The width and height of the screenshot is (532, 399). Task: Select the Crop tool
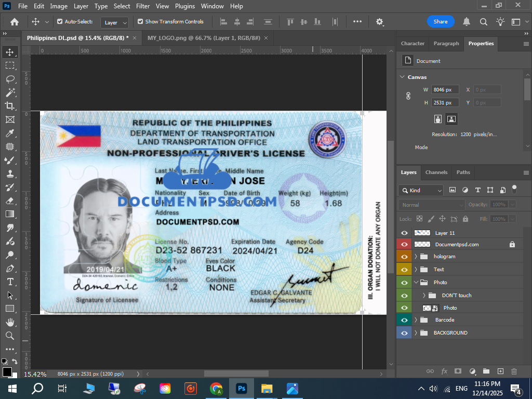click(10, 106)
